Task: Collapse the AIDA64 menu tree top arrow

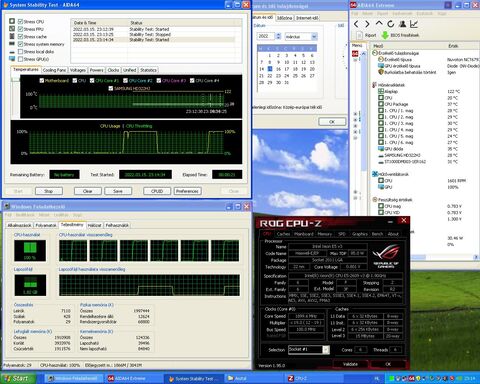Action: [x=363, y=54]
